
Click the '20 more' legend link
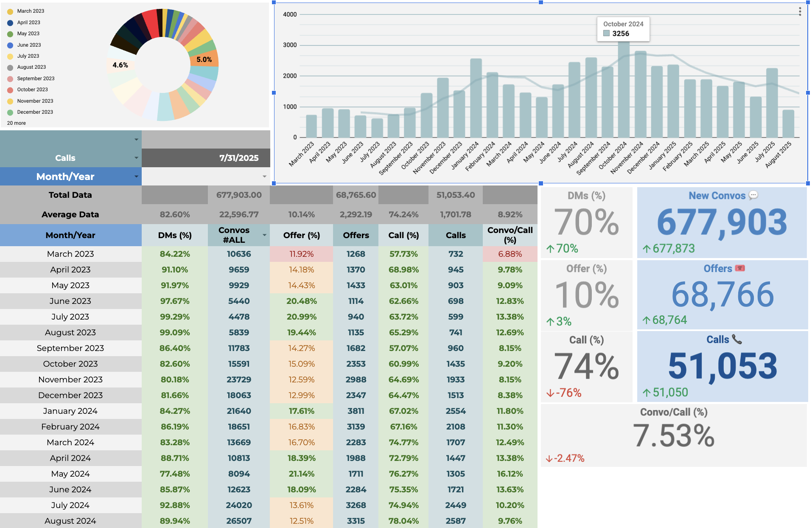[16, 123]
